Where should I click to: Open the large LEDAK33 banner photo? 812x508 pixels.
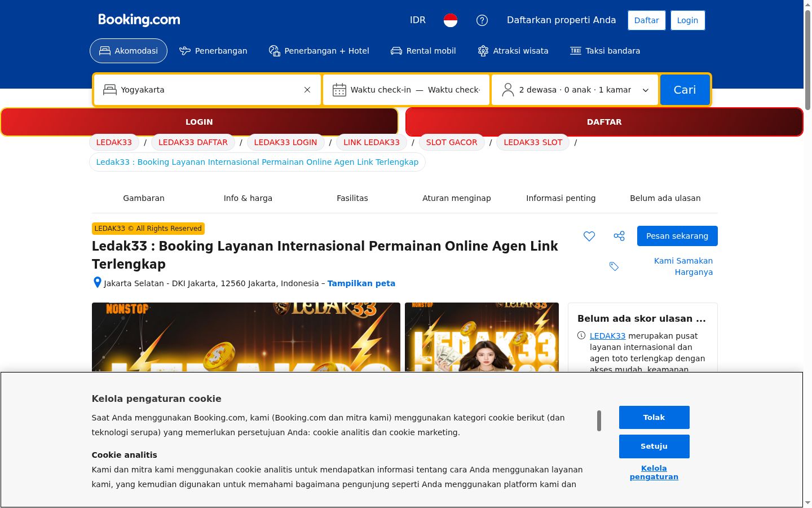246,337
